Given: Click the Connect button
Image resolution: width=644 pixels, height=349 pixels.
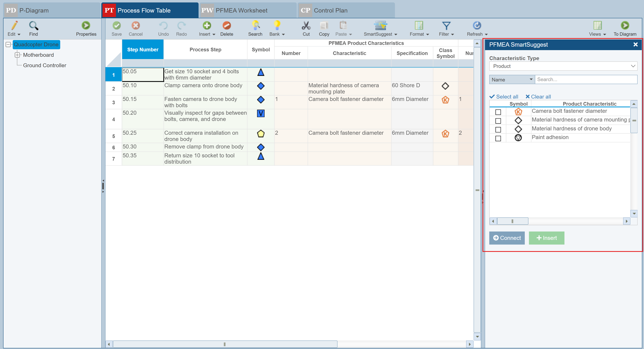Looking at the screenshot, I should coord(507,238).
